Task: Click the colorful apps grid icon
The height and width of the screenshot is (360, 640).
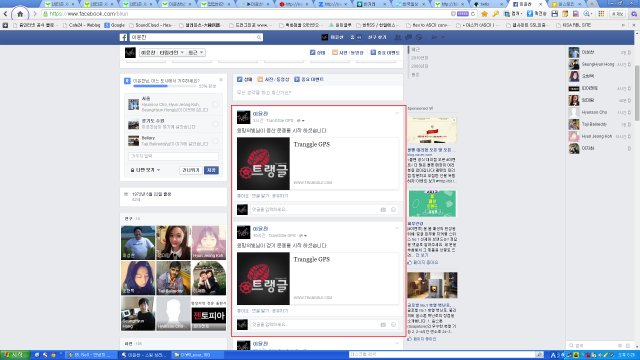Action: click(x=601, y=14)
